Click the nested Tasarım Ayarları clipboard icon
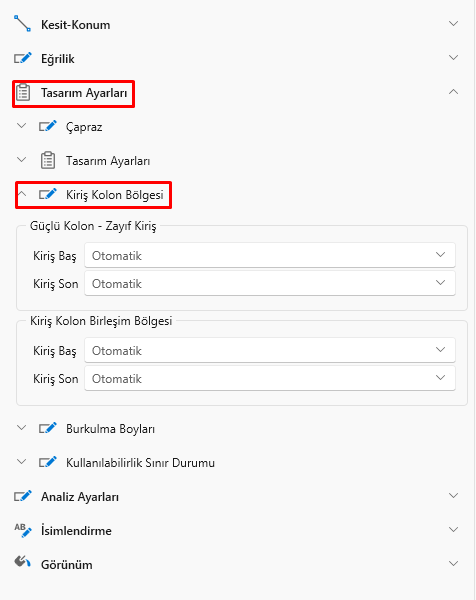The image size is (476, 600). tap(48, 160)
